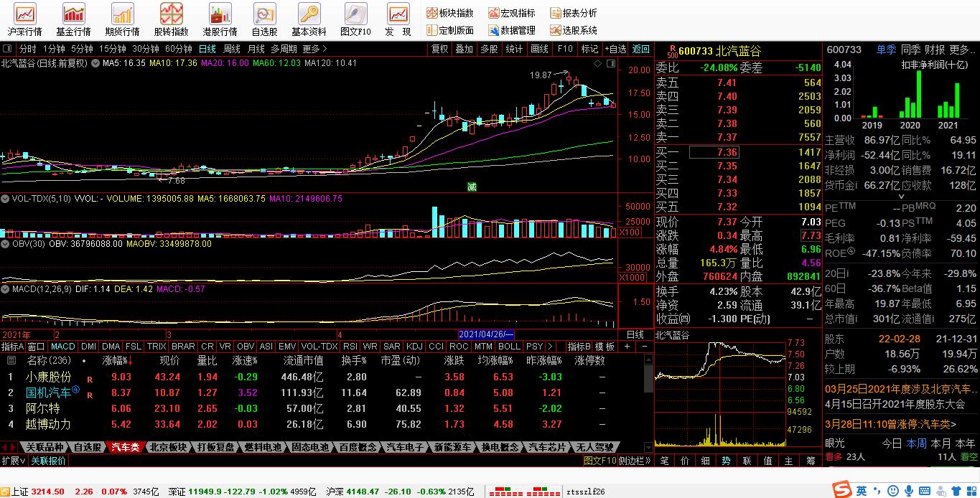The width and height of the screenshot is (980, 498).
Task: Open 基本资料 key icon
Action: click(309, 20)
